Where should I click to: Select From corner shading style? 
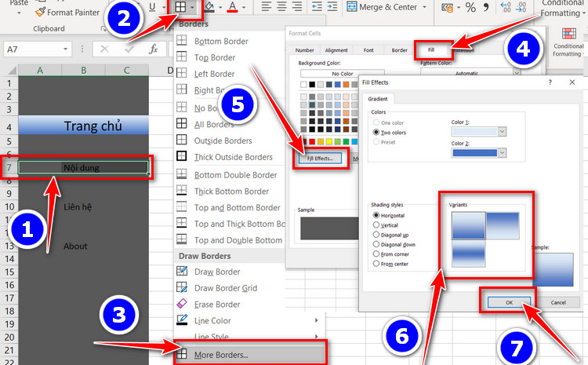point(376,254)
